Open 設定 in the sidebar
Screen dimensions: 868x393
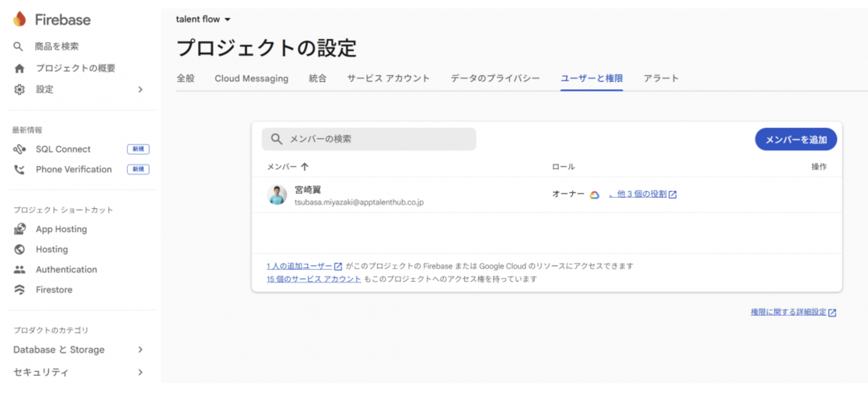(44, 90)
